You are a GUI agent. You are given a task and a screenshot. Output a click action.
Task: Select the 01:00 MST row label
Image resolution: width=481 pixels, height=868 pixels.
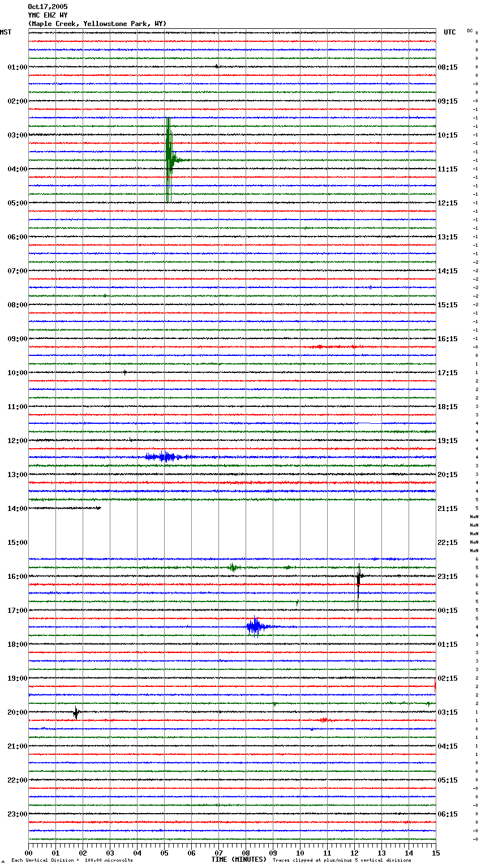coord(18,67)
